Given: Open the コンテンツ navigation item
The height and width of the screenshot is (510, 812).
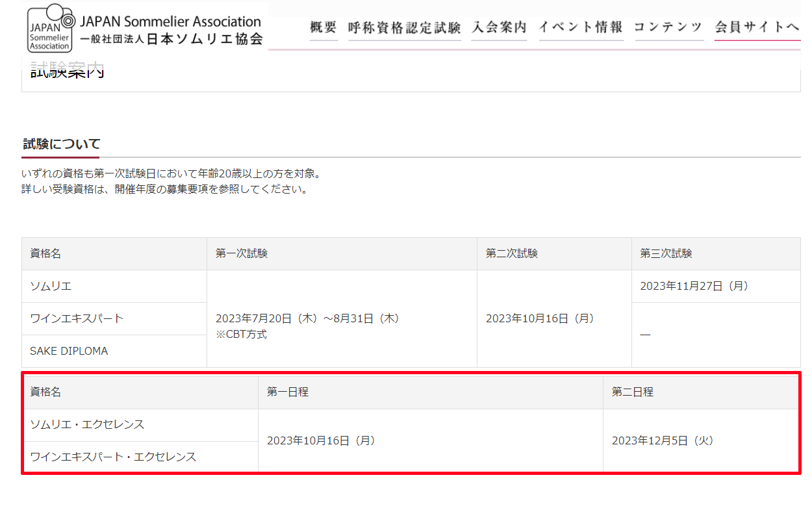Looking at the screenshot, I should point(668,27).
